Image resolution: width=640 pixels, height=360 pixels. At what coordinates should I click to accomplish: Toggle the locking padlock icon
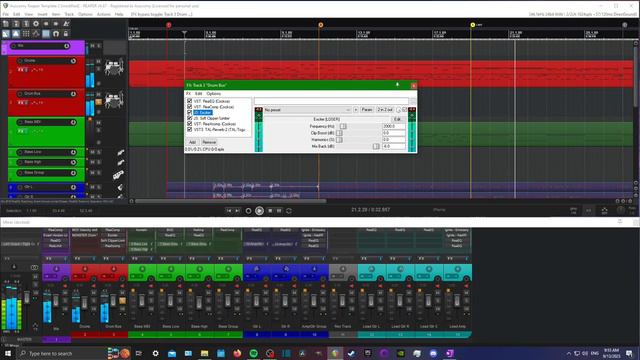[66, 34]
